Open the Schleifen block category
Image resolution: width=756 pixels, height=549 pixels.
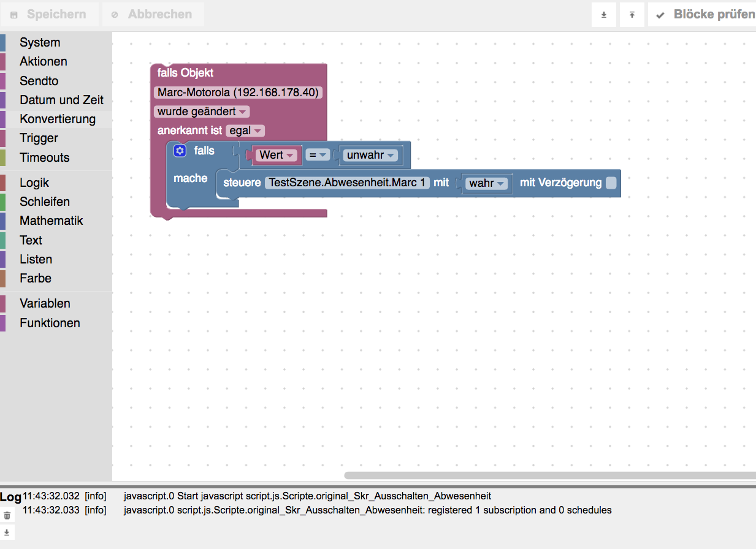56,202
